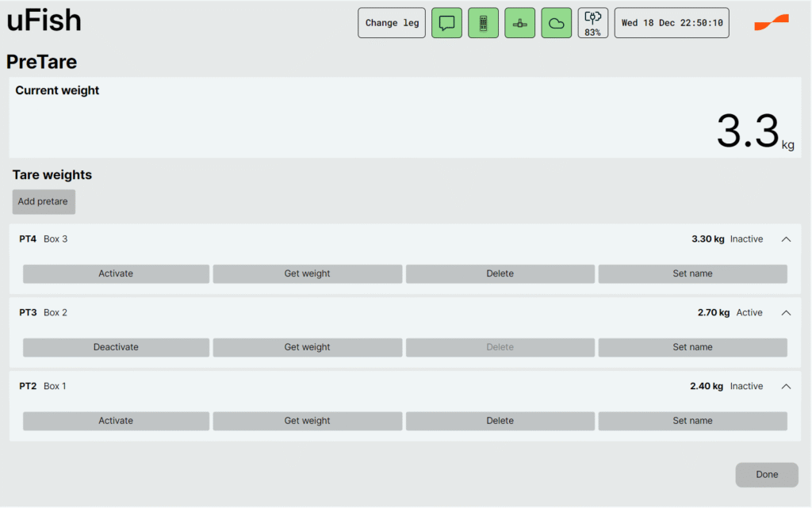Collapse the PT4 Box 3 row
812x508 pixels.
(x=786, y=239)
